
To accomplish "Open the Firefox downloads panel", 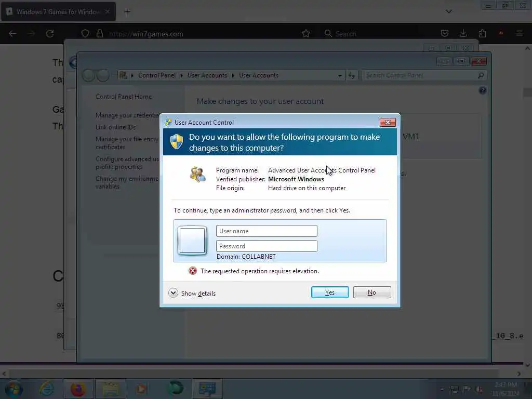I will [463, 33].
